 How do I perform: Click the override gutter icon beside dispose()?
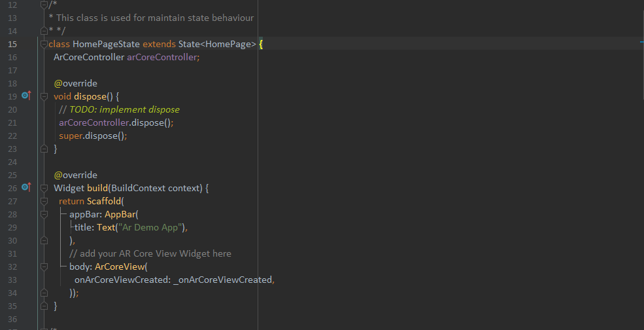26,96
